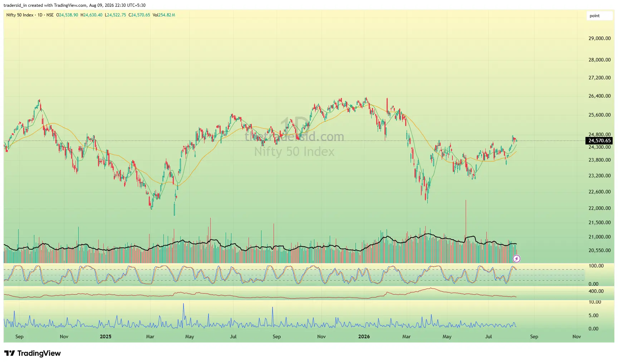Select the 'point' label box

coord(599,16)
